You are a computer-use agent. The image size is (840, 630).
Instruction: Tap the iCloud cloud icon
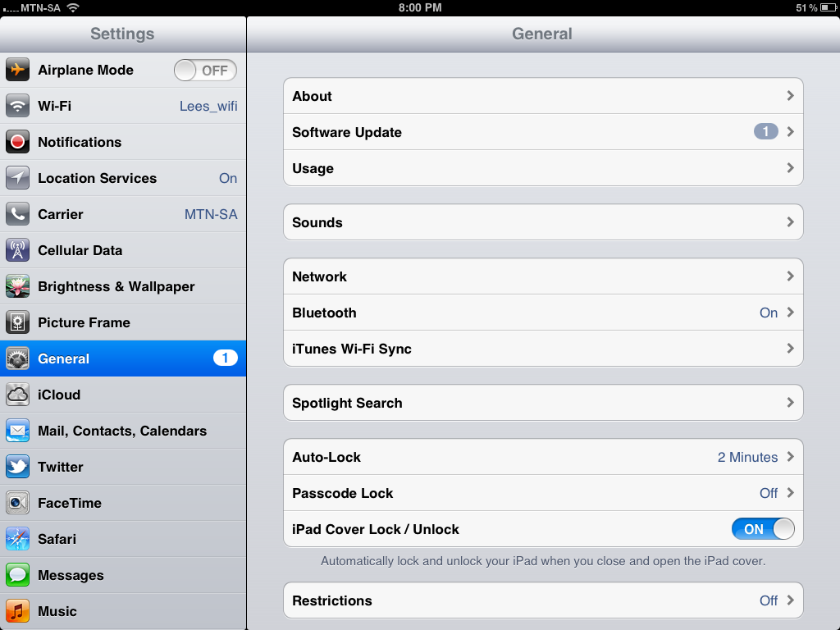18,395
